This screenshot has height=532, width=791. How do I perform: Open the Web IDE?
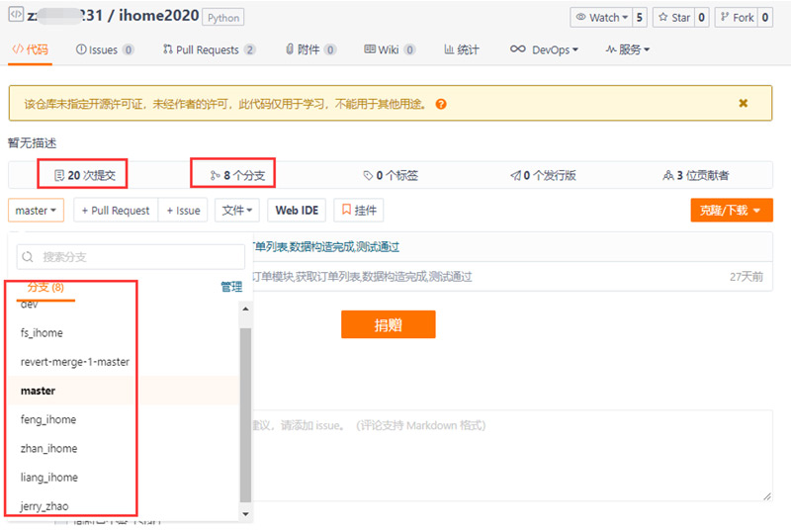click(x=297, y=210)
